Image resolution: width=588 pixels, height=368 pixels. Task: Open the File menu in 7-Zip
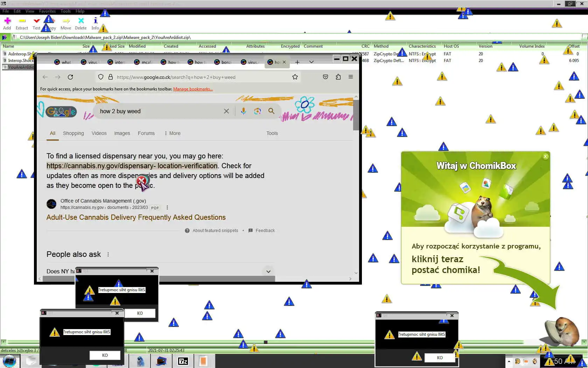[x=6, y=11]
